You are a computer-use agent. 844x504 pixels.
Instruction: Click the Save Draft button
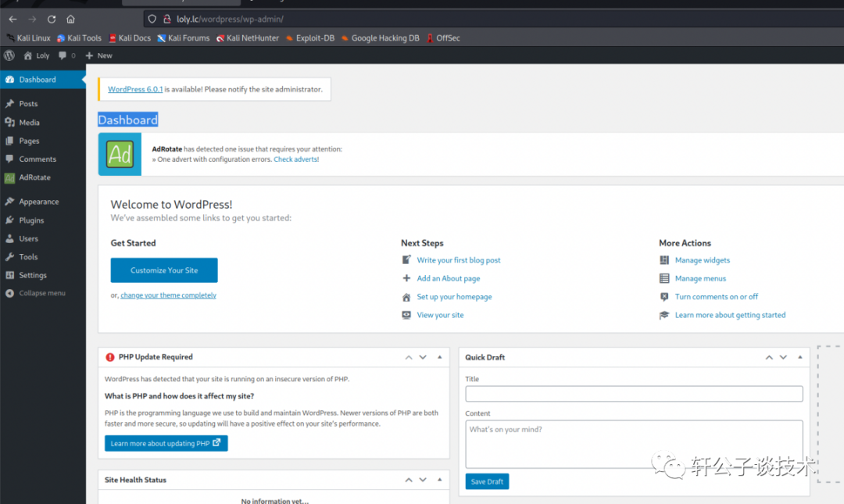pos(487,481)
